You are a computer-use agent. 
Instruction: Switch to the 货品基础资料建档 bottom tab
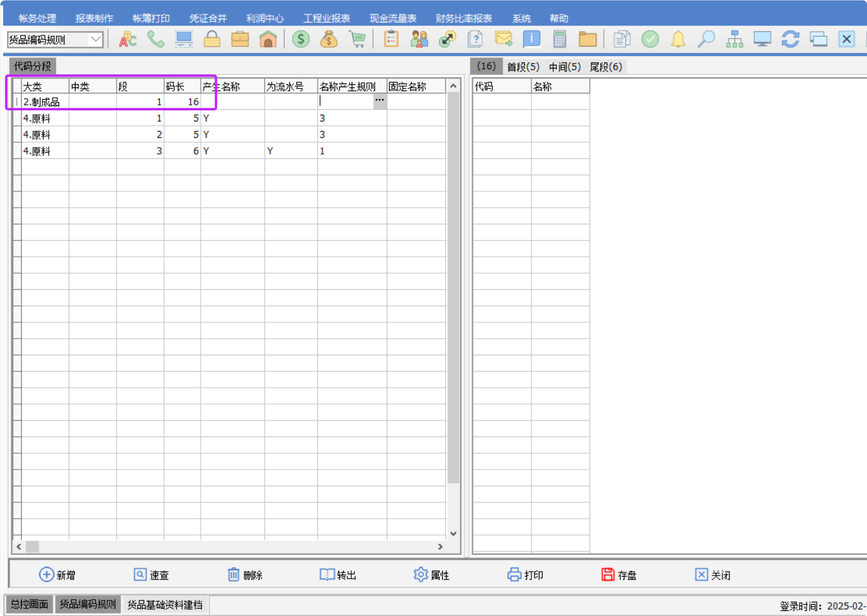click(165, 605)
